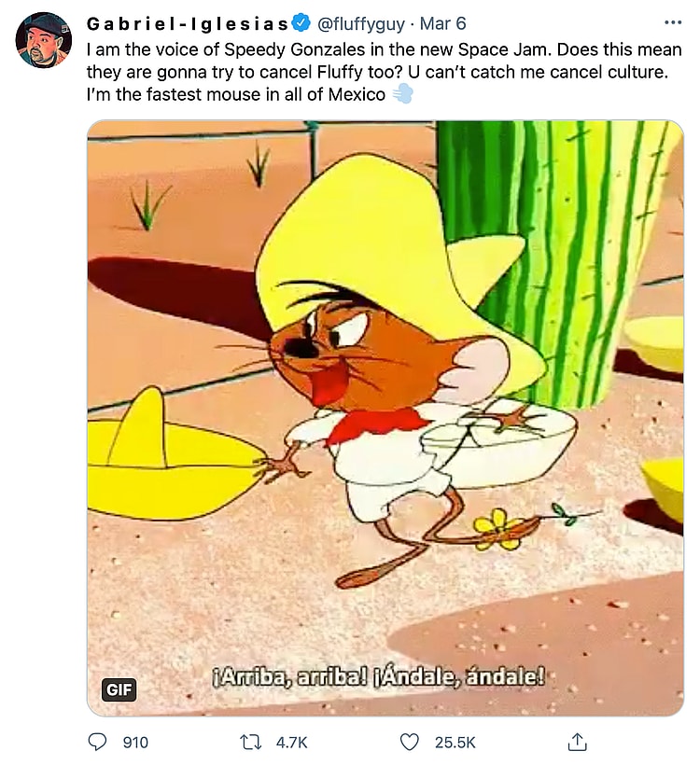Click the 4.7K retweets count
This screenshot has height=765, width=700.
[x=291, y=743]
